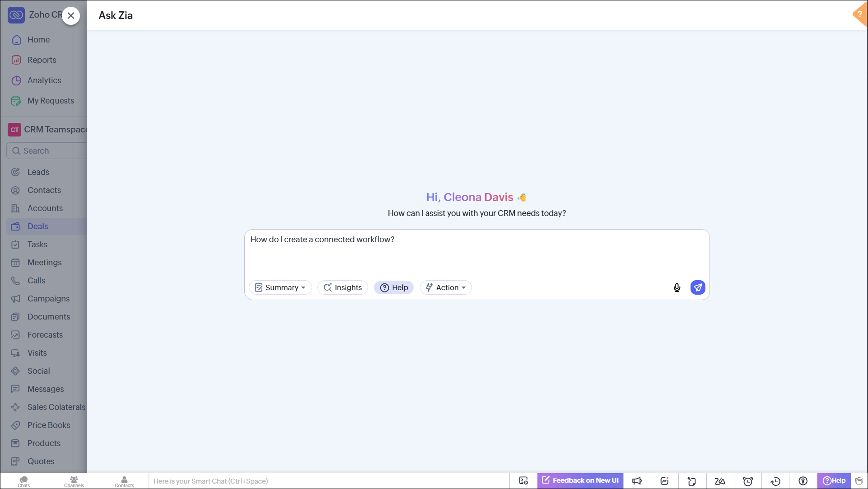Click the Zia icon in bottom bar
This screenshot has width=868, height=489.
pyautogui.click(x=720, y=481)
